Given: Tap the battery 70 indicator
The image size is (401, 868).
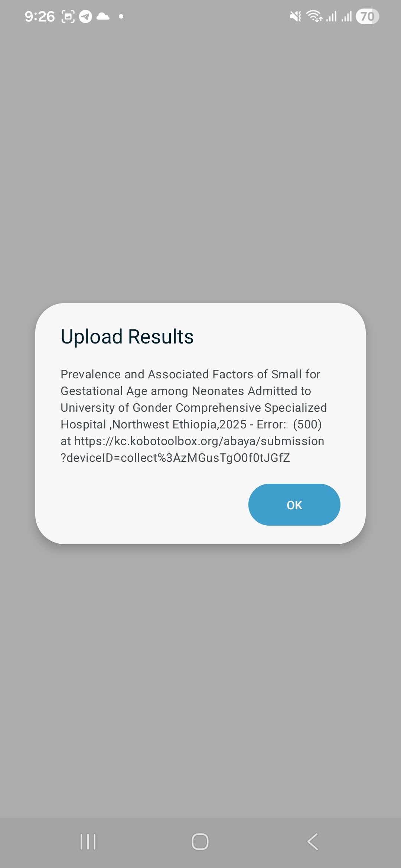Looking at the screenshot, I should (367, 16).
